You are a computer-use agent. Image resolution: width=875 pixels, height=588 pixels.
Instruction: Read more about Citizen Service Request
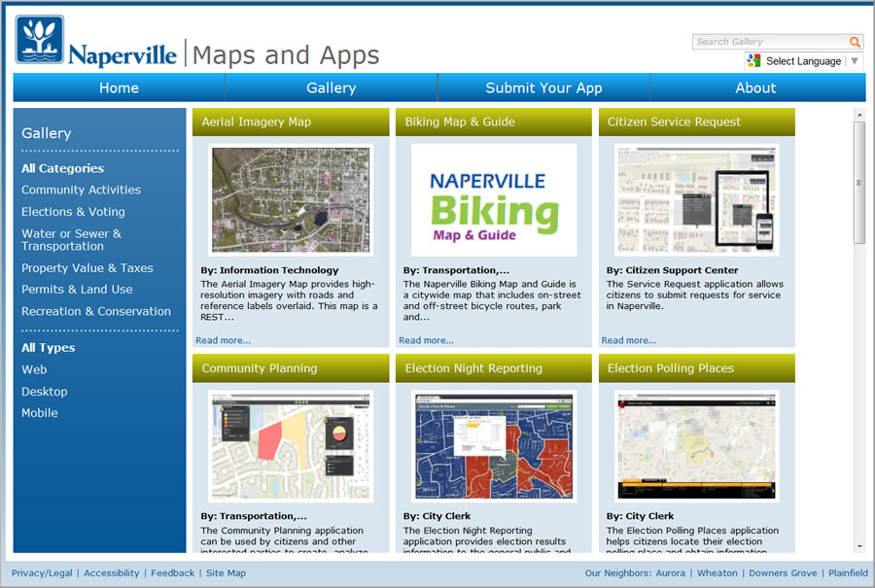629,340
